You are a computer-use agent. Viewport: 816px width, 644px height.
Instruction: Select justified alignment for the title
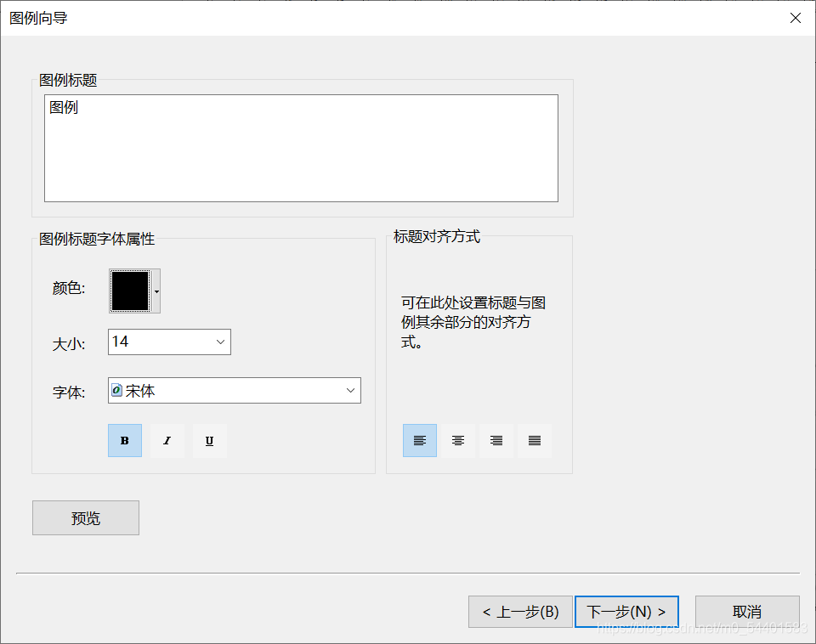click(x=535, y=441)
